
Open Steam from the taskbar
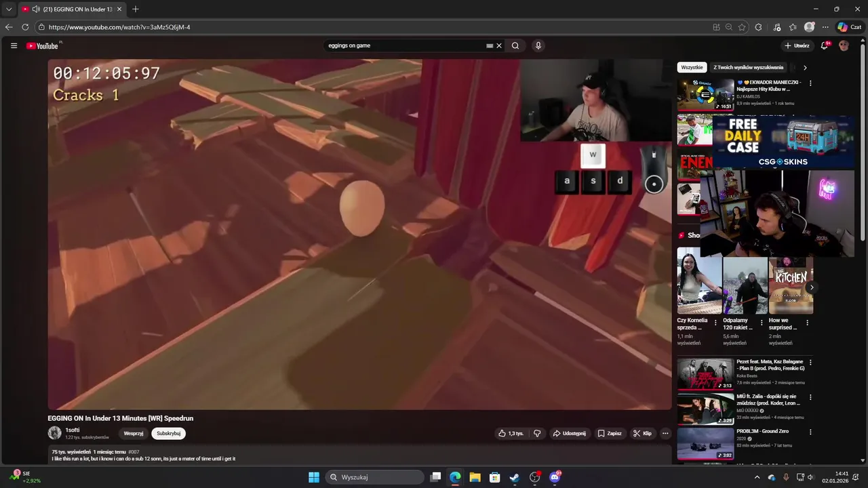(515, 477)
